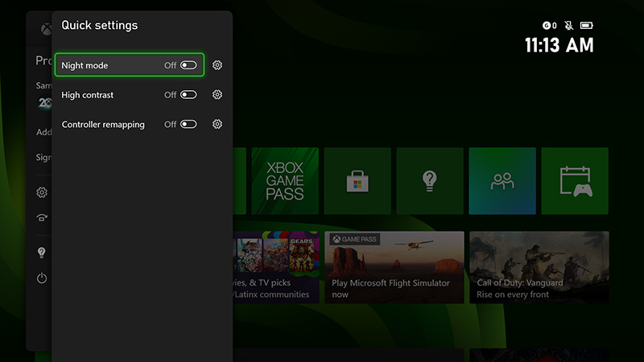Select the Night mode row label
Image resolution: width=644 pixels, height=362 pixels.
pos(85,66)
